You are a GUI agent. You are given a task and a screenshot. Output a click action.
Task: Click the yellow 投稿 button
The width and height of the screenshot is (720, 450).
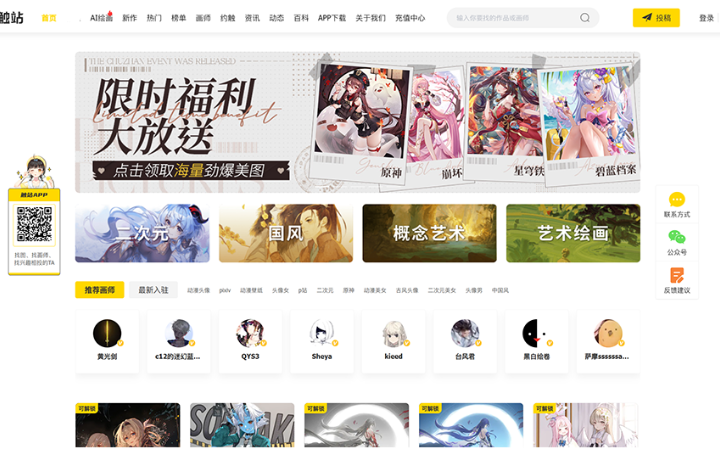pyautogui.click(x=656, y=18)
